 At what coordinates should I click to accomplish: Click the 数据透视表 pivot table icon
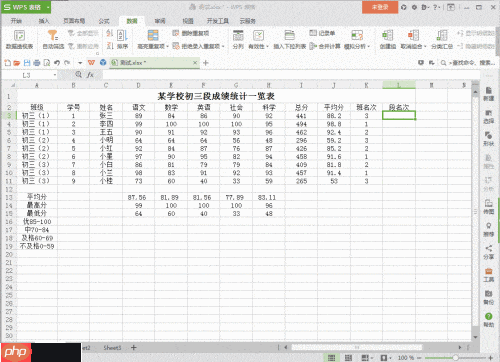(19, 35)
